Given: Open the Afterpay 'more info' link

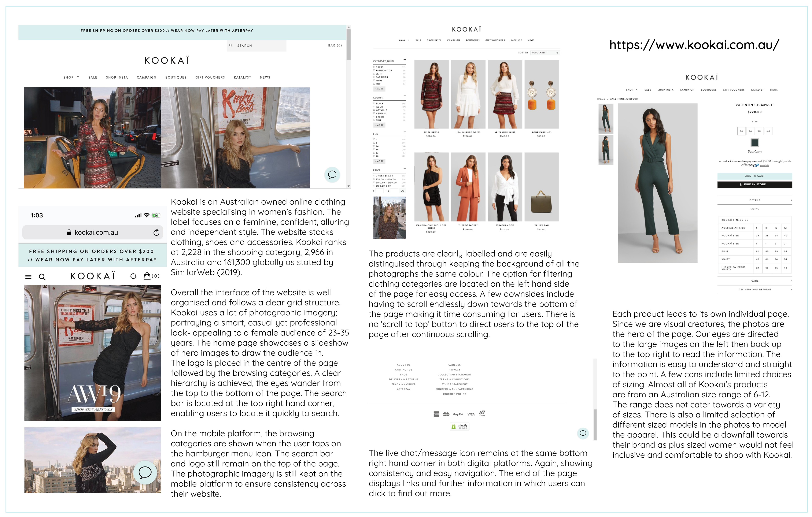Looking at the screenshot, I should click(x=764, y=165).
